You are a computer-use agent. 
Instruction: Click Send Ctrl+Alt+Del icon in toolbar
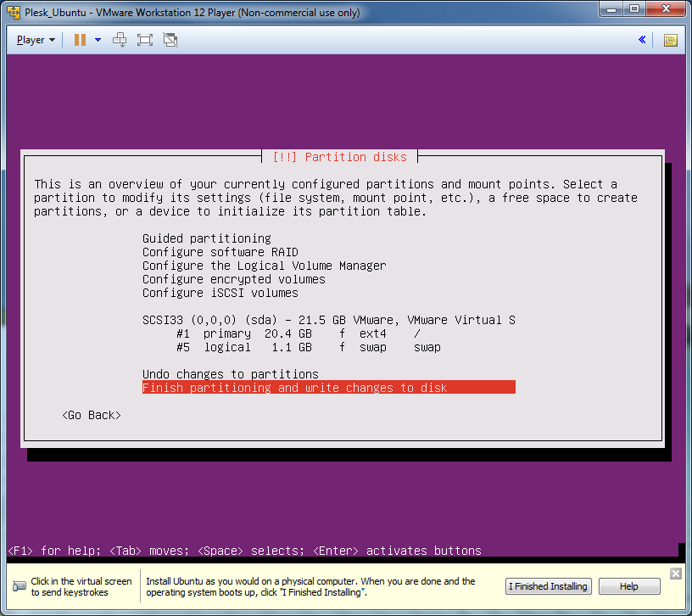pos(120,40)
